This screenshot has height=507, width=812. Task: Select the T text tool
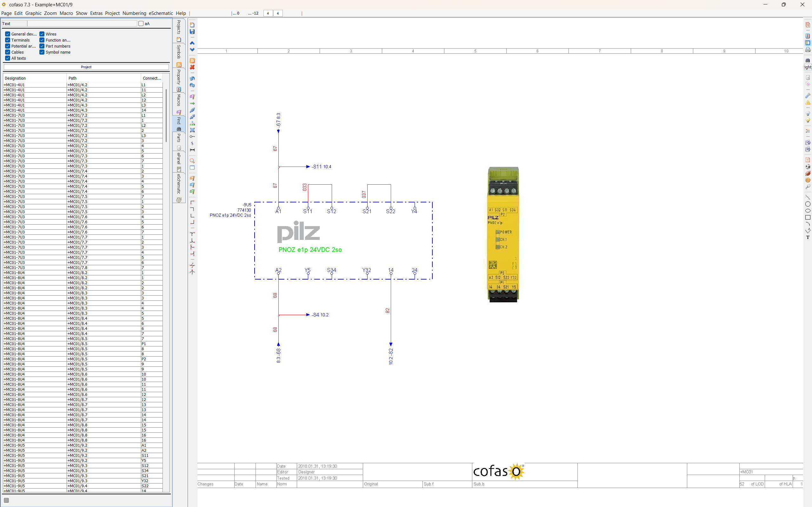(x=808, y=237)
